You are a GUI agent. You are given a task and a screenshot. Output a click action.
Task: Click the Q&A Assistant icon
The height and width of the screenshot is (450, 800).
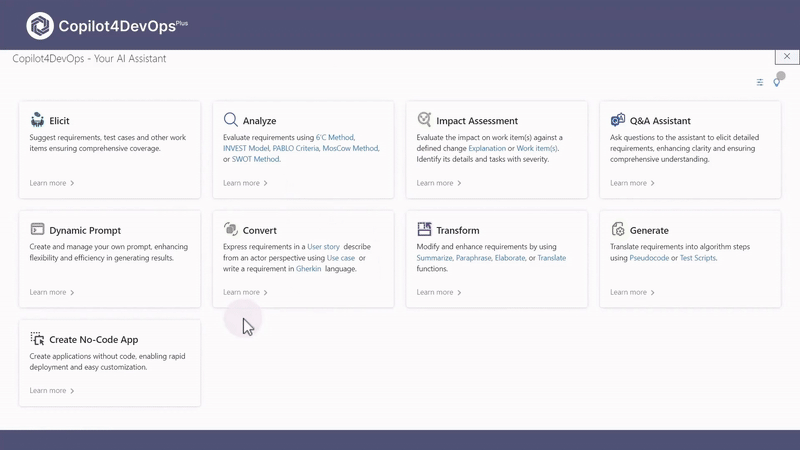pyautogui.click(x=617, y=120)
